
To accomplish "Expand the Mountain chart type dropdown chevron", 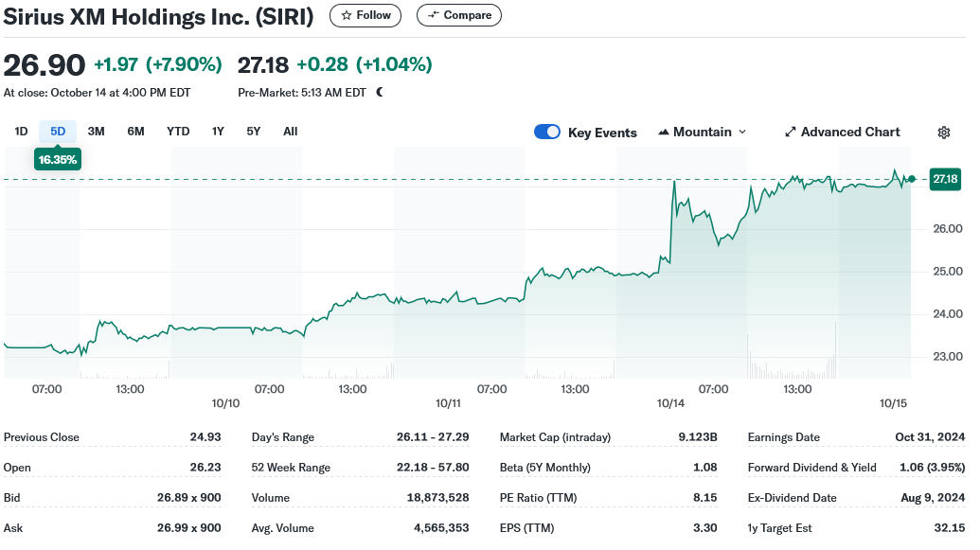I will point(742,132).
